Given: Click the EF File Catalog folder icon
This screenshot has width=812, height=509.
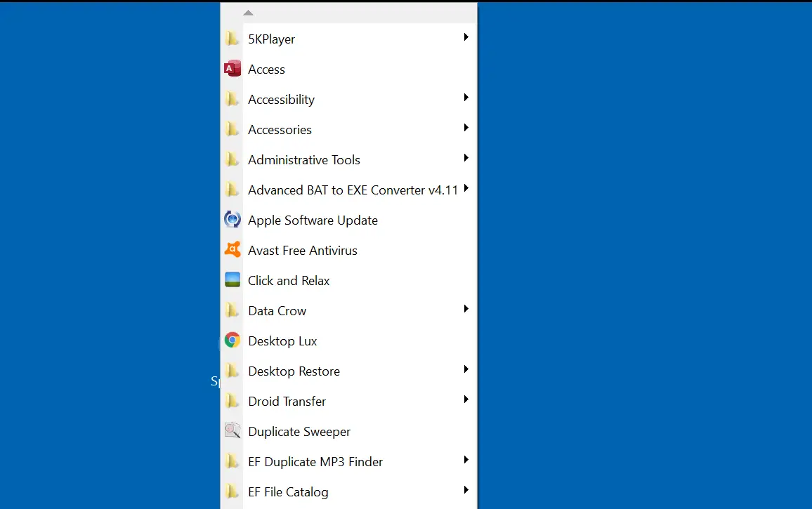Looking at the screenshot, I should tap(232, 491).
